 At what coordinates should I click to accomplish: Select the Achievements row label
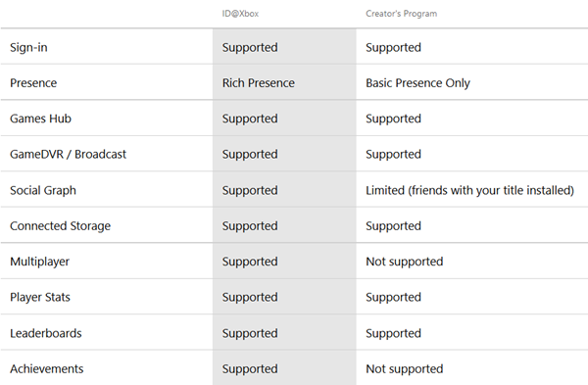point(46,369)
